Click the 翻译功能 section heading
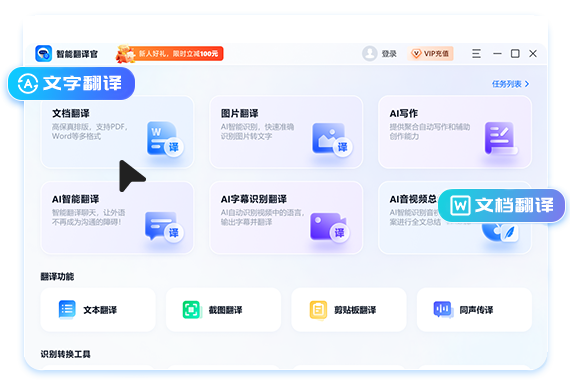570x384 pixels. [57, 277]
